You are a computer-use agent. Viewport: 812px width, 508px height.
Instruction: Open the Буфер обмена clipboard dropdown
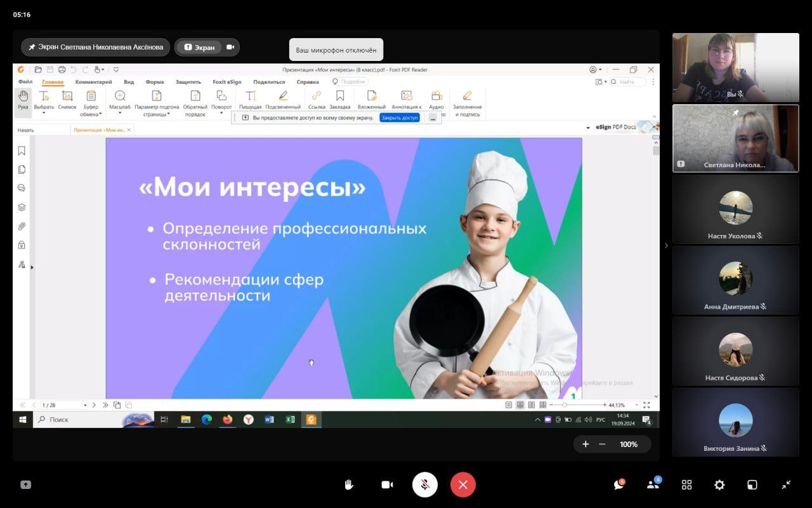click(x=91, y=103)
